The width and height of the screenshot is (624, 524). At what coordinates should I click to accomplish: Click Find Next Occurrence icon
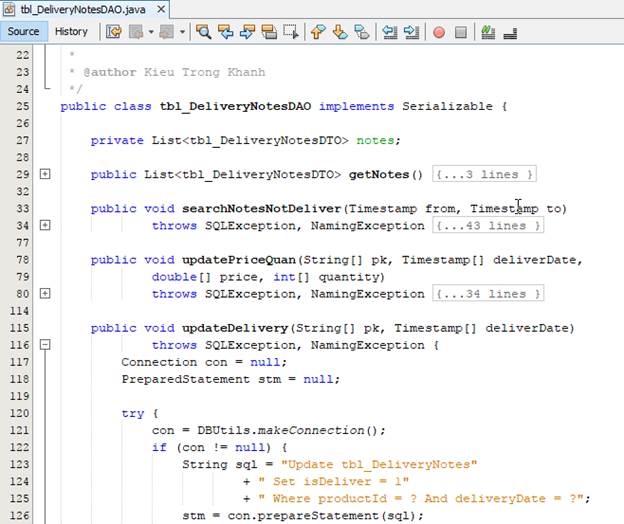tap(247, 32)
